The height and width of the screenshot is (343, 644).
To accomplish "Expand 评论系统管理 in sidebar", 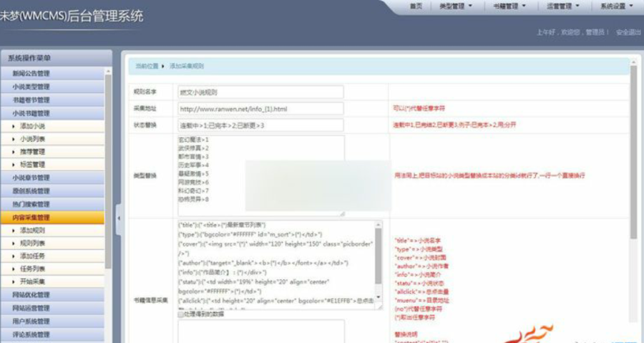I will [x=52, y=334].
